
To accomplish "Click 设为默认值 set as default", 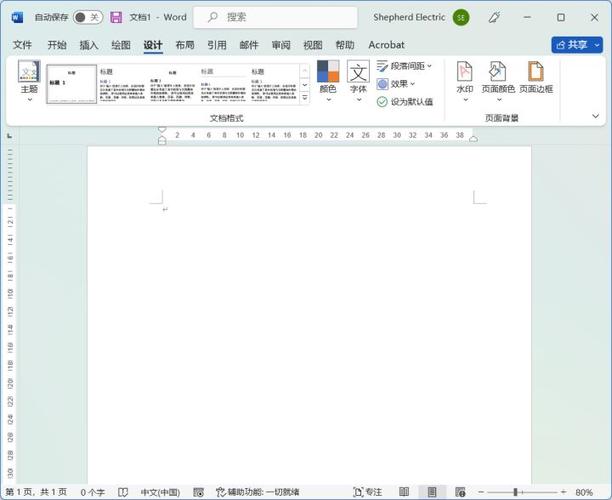I will [405, 102].
